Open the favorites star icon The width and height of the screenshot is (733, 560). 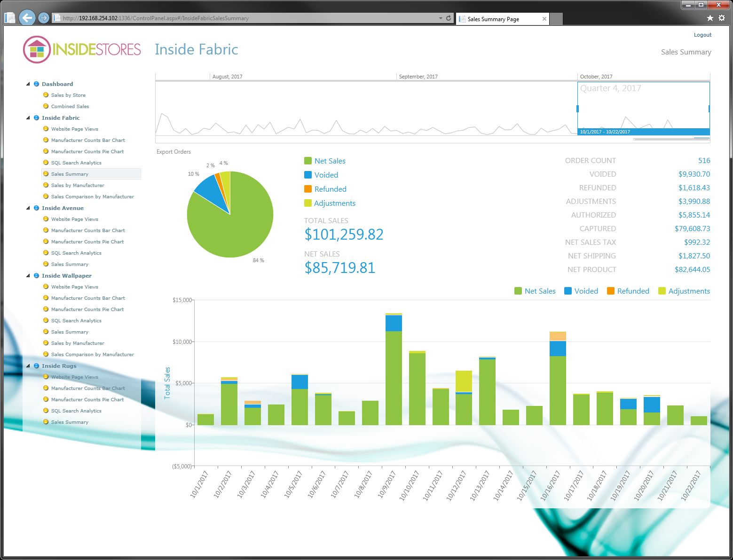710,18
